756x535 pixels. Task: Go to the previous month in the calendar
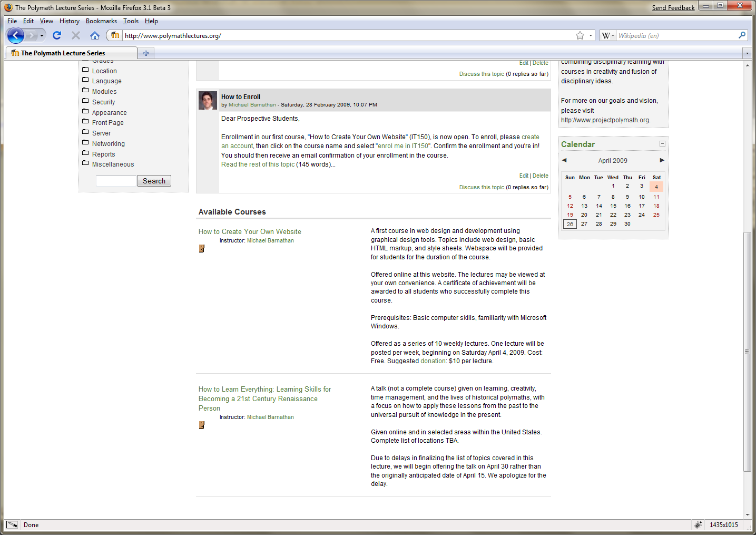pos(564,160)
